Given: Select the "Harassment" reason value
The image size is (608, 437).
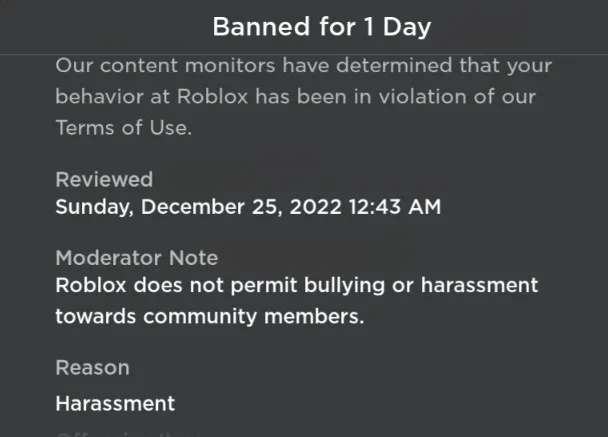Looking at the screenshot, I should click(x=115, y=403).
